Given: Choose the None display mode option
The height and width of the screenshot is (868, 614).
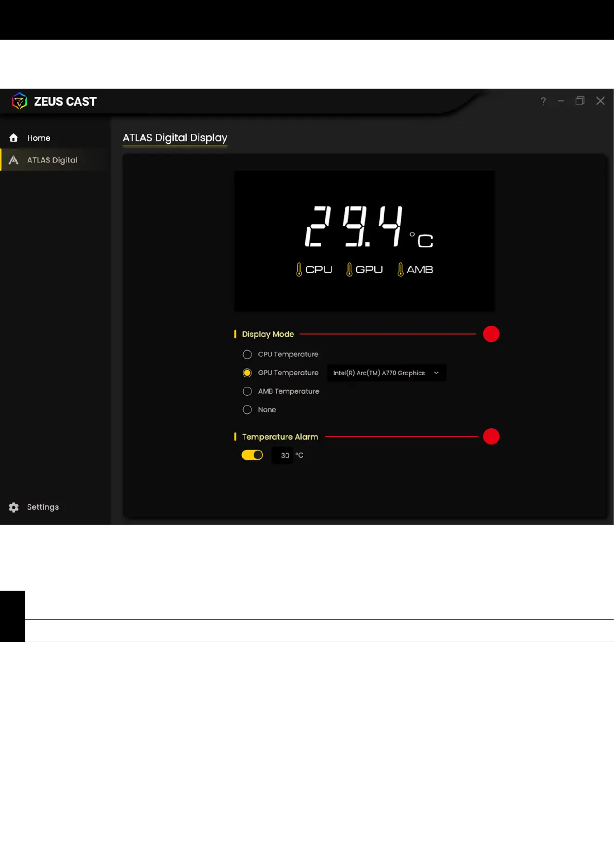Looking at the screenshot, I should coord(247,410).
